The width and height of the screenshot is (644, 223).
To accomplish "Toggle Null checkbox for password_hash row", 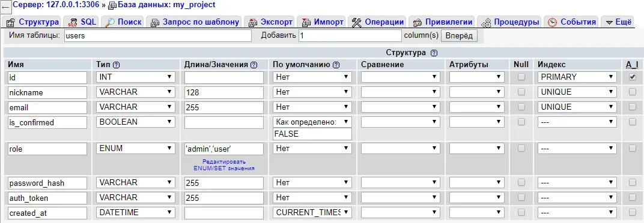I will click(521, 182).
